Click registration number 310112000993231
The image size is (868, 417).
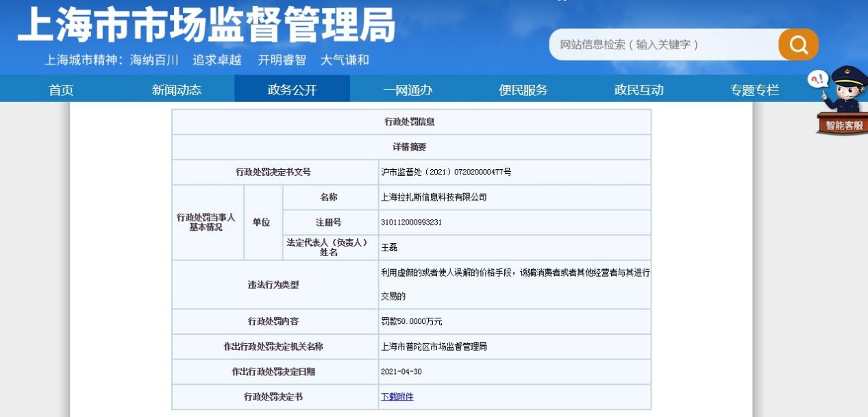pyautogui.click(x=412, y=223)
